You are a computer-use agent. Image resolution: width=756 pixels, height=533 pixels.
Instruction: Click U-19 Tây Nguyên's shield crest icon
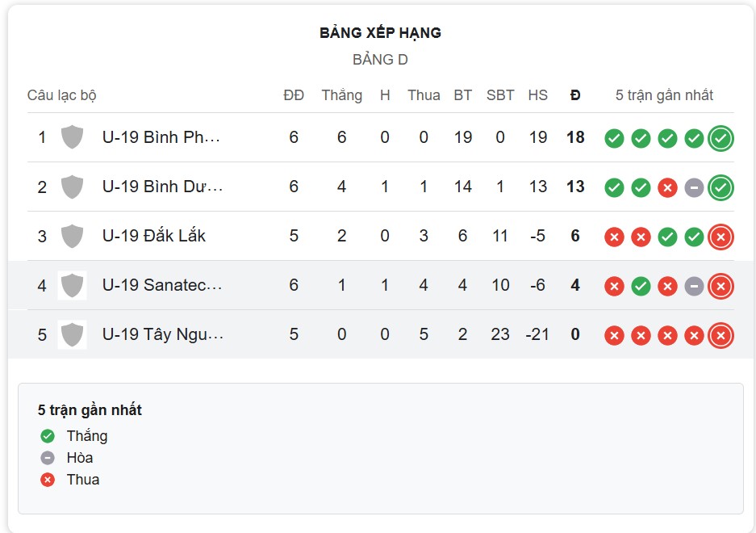pos(72,334)
